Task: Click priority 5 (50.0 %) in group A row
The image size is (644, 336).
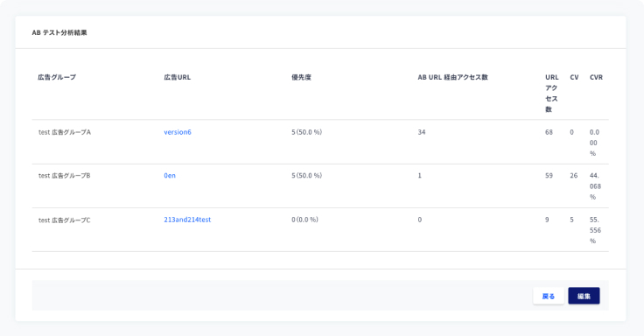Action: click(x=307, y=132)
